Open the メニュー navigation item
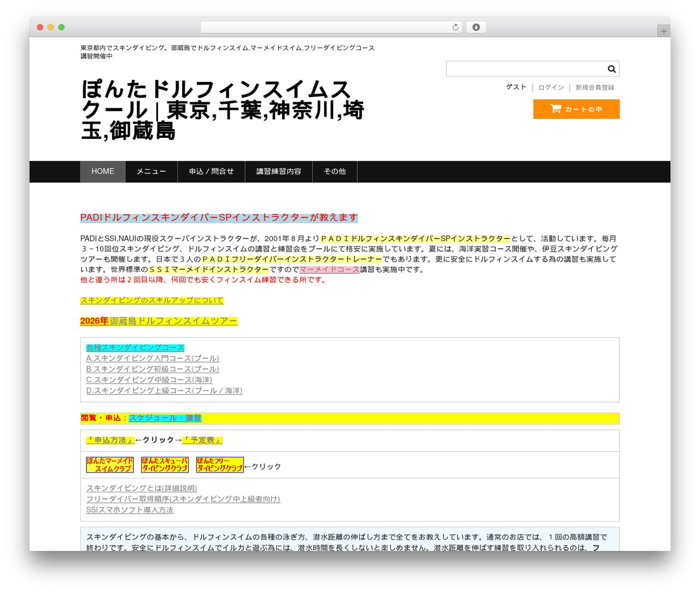The height and width of the screenshot is (593, 700). (151, 172)
